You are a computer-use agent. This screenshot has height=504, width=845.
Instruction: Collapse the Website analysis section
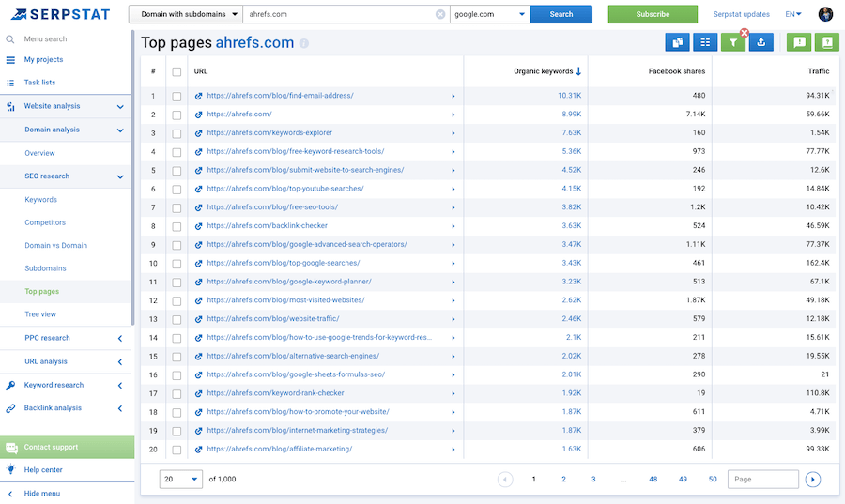(120, 107)
